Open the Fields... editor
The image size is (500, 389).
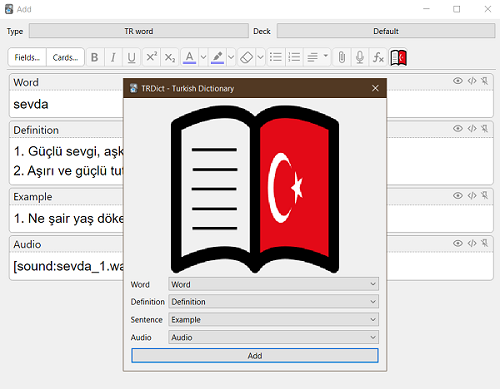coord(27,57)
